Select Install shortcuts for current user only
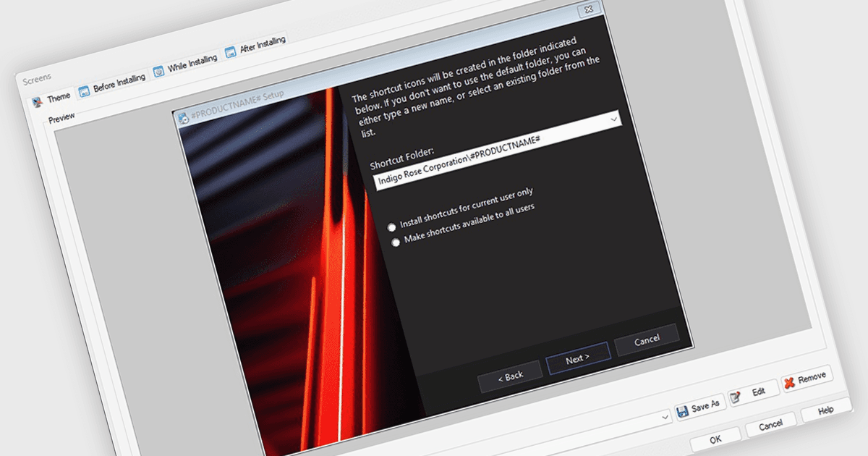868x456 pixels. (461, 209)
